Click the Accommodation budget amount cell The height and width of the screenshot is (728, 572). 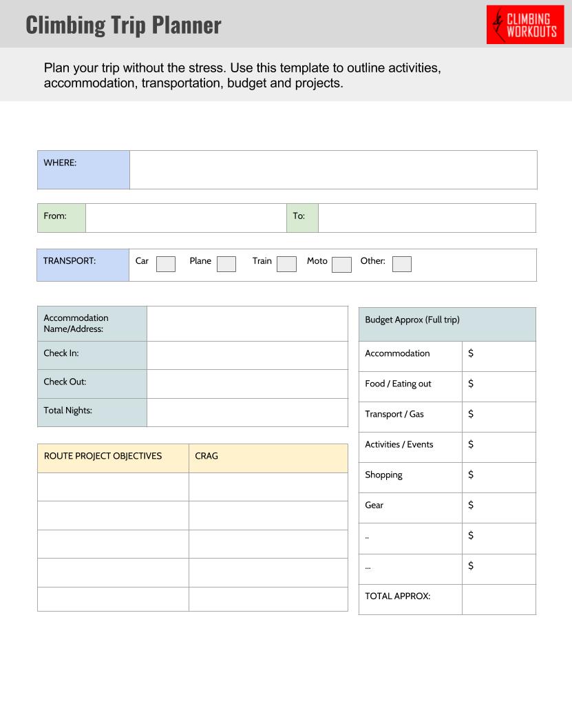498,356
